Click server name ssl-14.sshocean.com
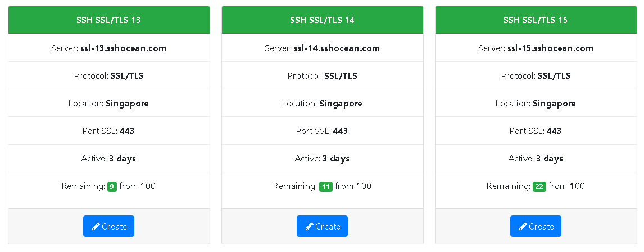 pyautogui.click(x=337, y=48)
